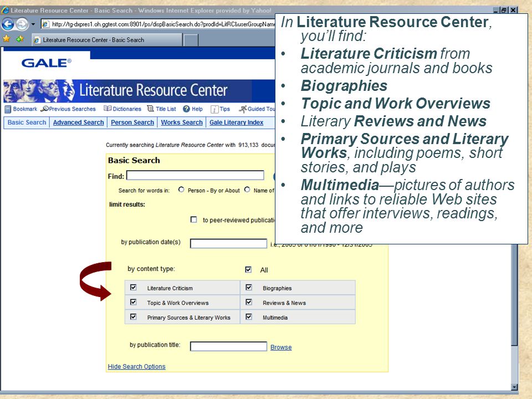Click the Bookmark icon in toolbar
Viewport: 532px width, 399px height.
(x=8, y=109)
